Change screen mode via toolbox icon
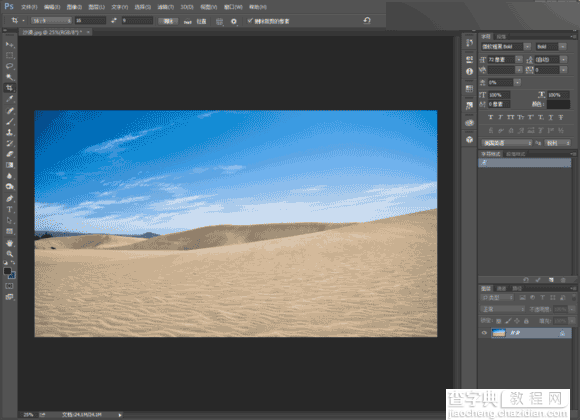The image size is (580, 420). pyautogui.click(x=9, y=297)
